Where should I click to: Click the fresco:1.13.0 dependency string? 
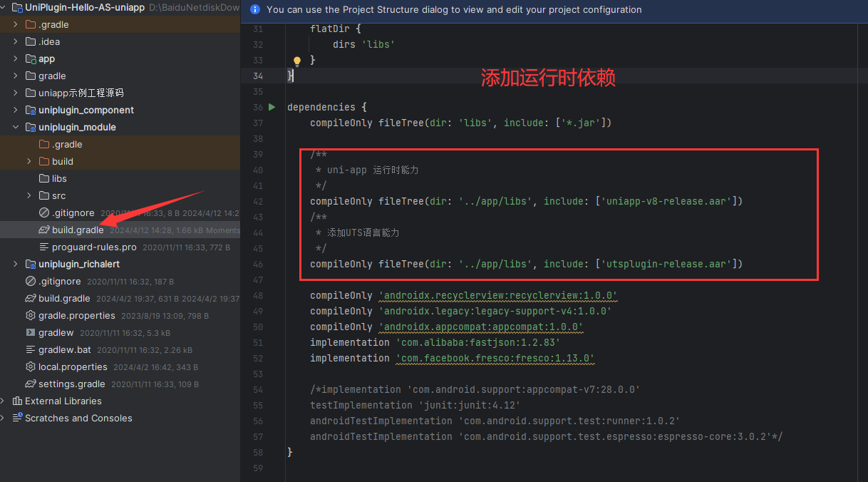[x=495, y=358]
